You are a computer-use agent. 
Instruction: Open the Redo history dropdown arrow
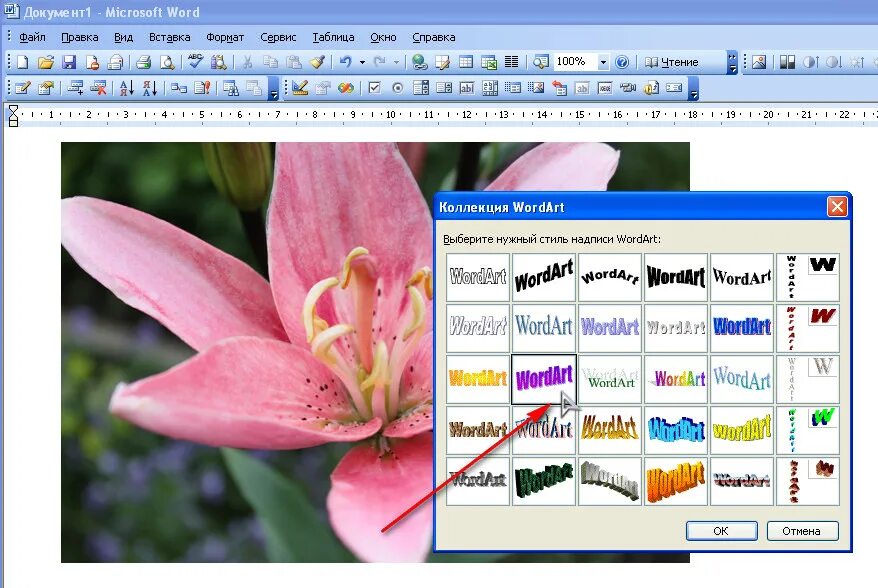coord(396,62)
